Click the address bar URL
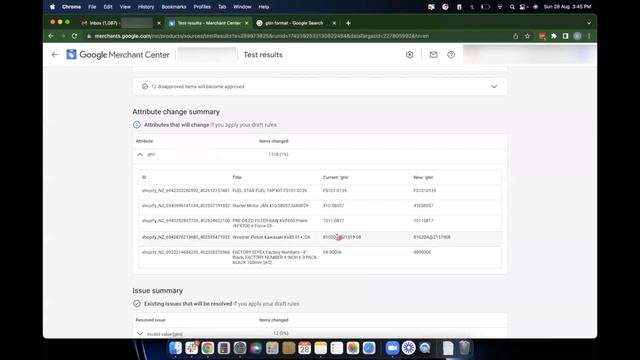 262,36
